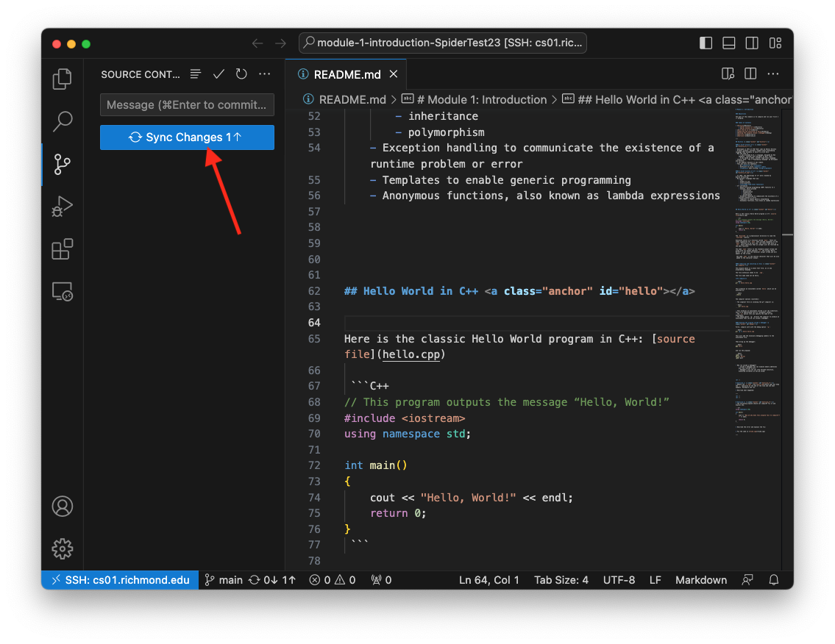
Task: Click the green macOS zoom window button
Action: point(86,44)
